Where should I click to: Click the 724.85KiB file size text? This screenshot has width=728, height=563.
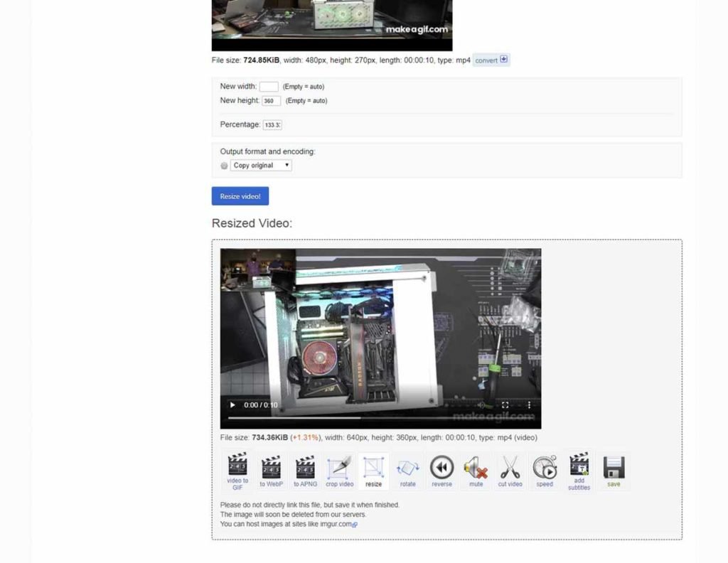(x=262, y=60)
